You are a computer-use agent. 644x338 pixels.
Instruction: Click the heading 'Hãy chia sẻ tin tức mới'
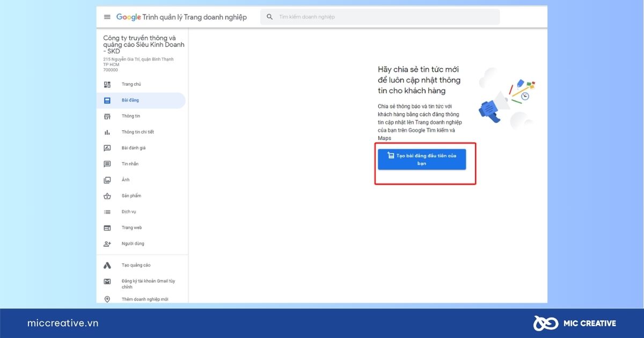419,69
